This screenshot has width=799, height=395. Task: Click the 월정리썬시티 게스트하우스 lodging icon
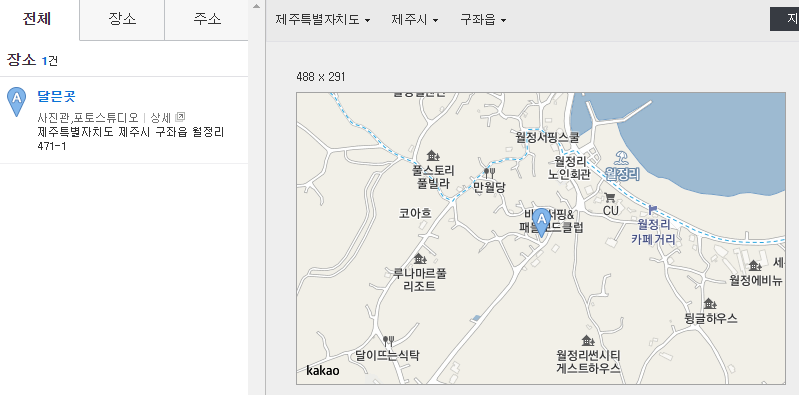(x=588, y=340)
